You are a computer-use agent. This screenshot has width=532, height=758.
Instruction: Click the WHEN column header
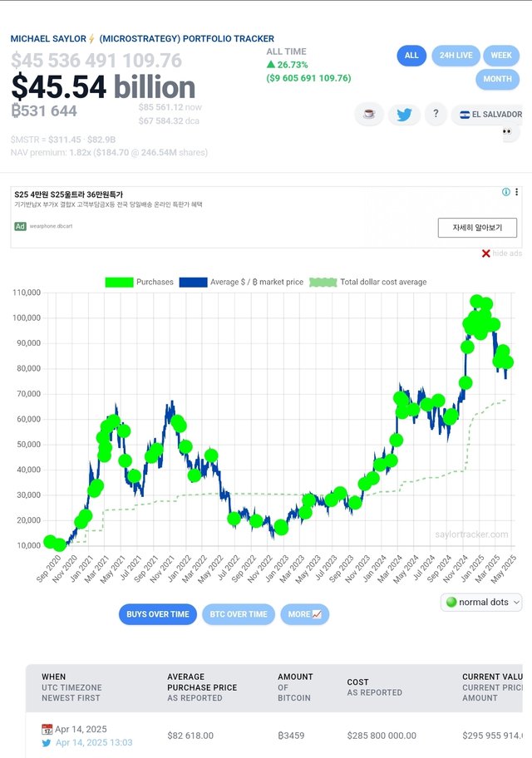71,687
